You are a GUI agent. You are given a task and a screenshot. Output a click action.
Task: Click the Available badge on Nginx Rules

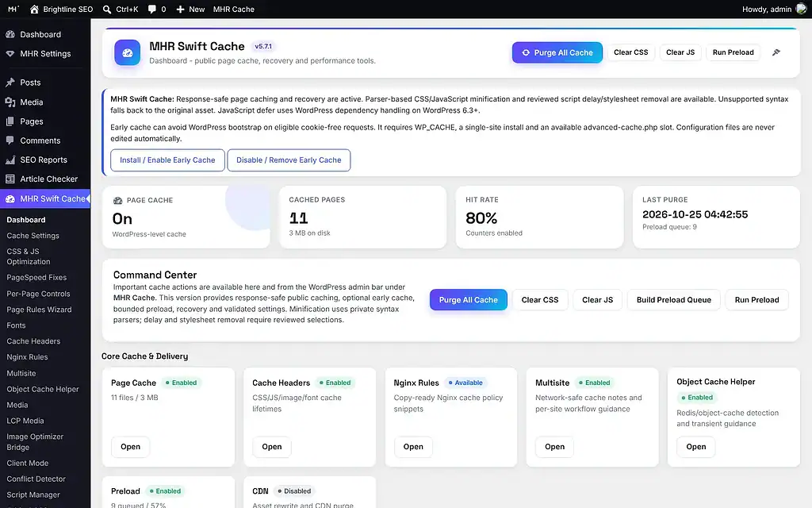[465, 383]
